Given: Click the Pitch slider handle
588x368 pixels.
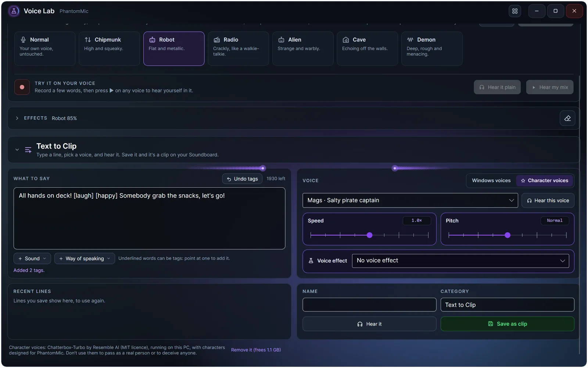Looking at the screenshot, I should click(508, 235).
